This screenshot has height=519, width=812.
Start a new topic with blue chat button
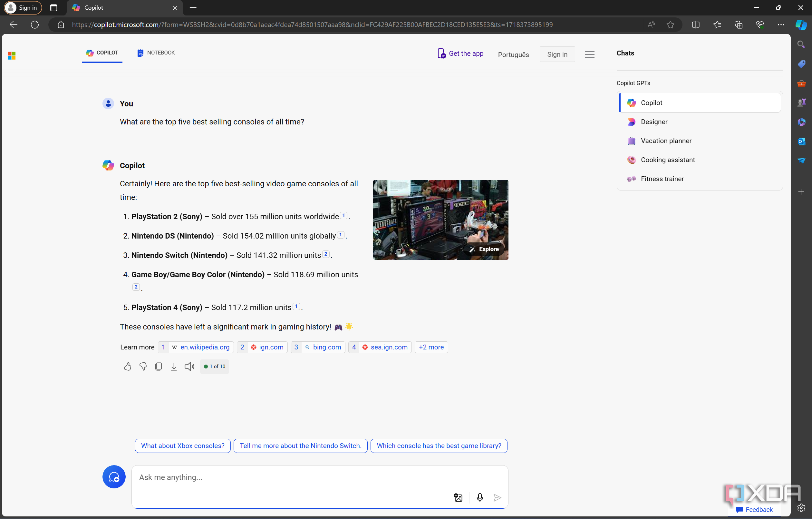click(x=114, y=477)
